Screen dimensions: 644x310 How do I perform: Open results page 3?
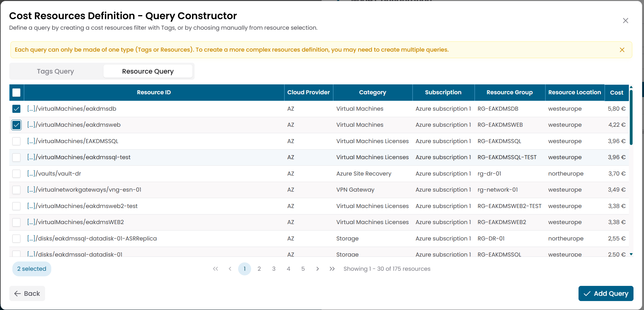click(274, 269)
